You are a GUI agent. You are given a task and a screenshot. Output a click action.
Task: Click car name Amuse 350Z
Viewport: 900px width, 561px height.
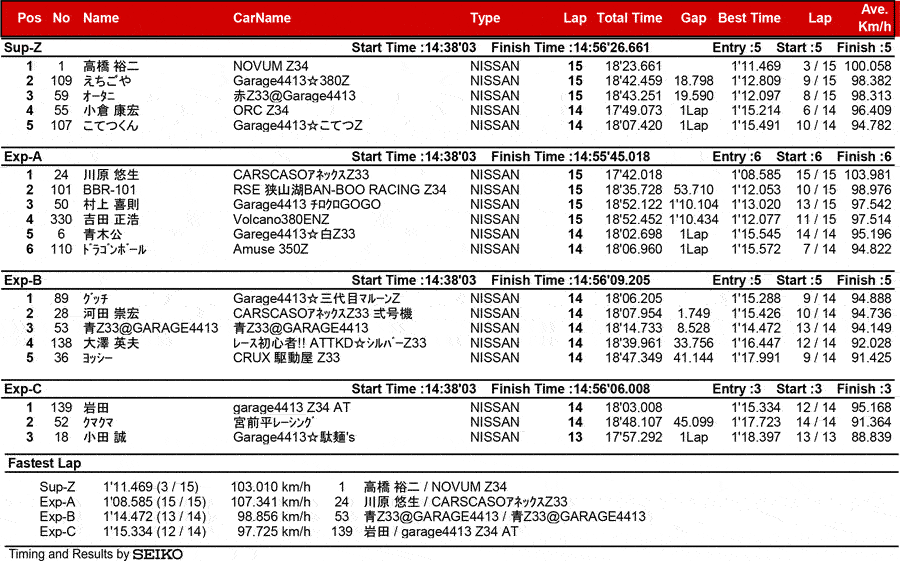[x=270, y=249]
